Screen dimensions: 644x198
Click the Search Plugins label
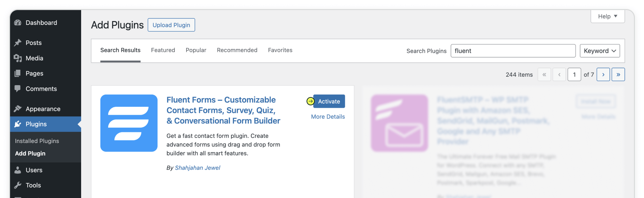pos(426,51)
